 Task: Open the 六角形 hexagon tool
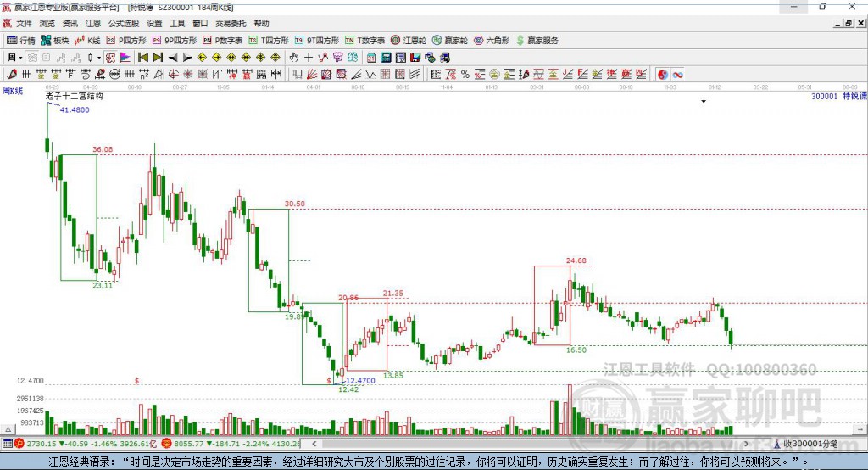492,41
